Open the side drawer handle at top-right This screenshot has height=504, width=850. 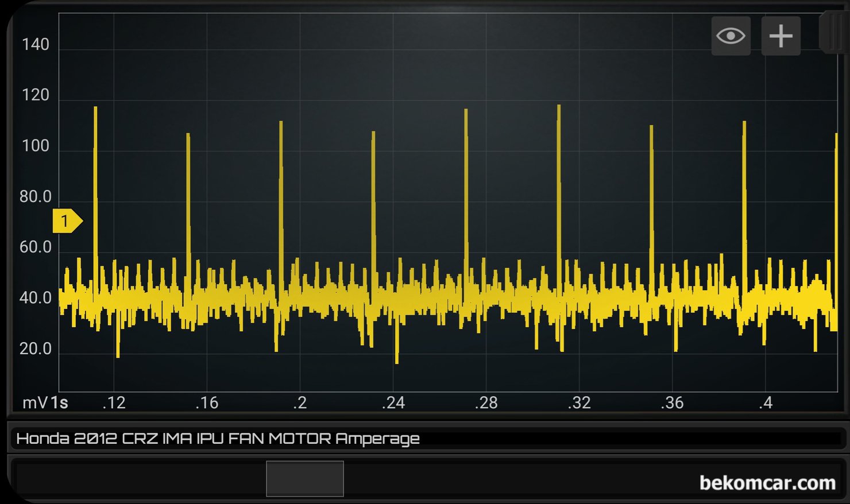834,32
